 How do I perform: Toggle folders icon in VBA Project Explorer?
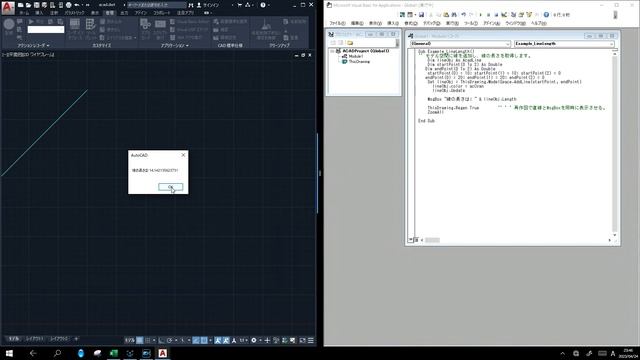(x=350, y=42)
